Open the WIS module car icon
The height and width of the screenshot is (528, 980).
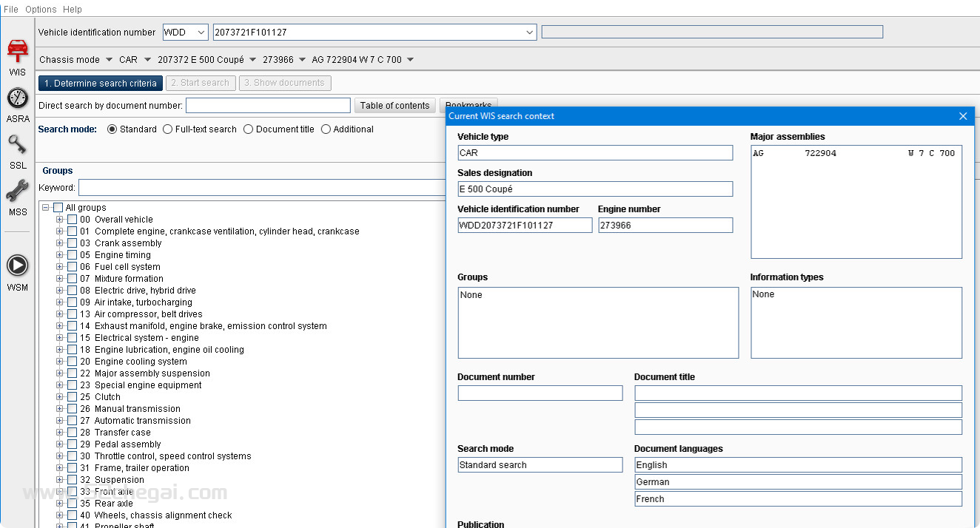(18, 52)
